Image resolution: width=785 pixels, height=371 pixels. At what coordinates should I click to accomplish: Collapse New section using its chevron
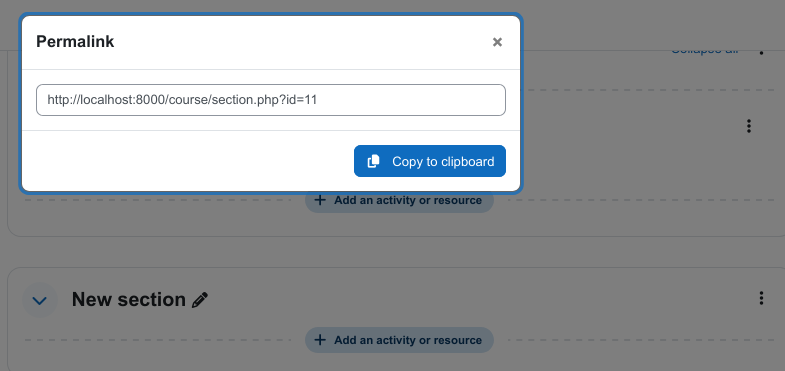click(x=40, y=300)
